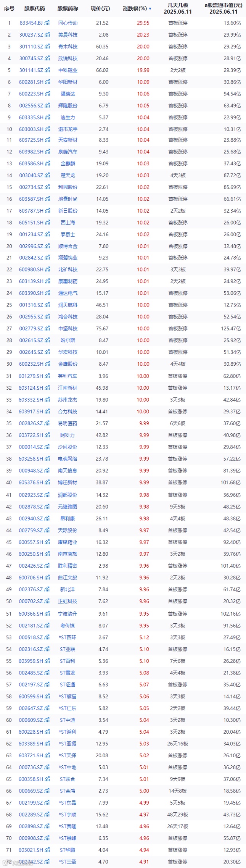Open stock code link 002955.SZ
The height and width of the screenshot is (868, 246).
pos(31,316)
